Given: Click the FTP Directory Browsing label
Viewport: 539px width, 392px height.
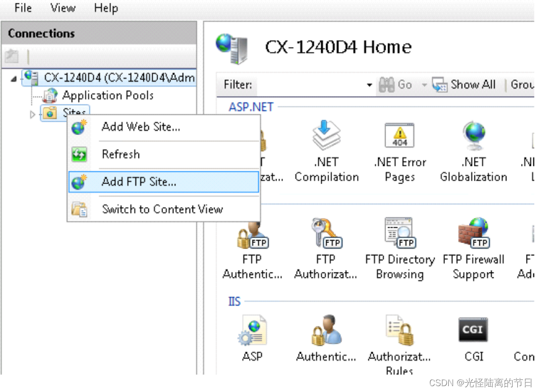Looking at the screenshot, I should pyautogui.click(x=400, y=267).
